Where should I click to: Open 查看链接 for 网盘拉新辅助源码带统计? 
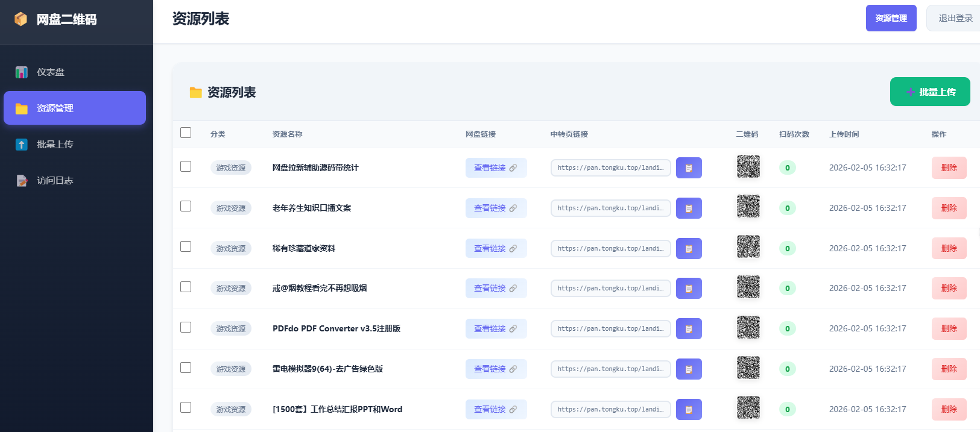coord(496,167)
